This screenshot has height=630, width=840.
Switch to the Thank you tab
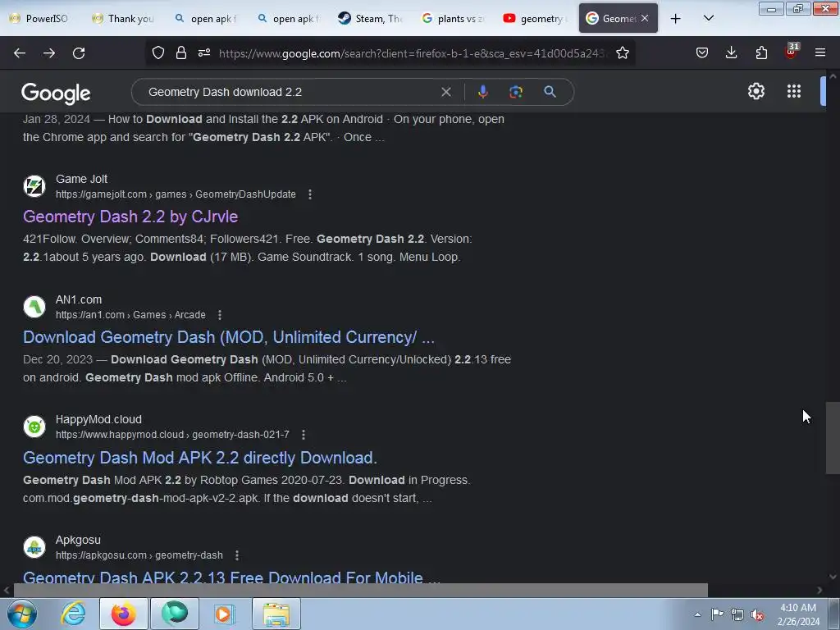(x=123, y=19)
